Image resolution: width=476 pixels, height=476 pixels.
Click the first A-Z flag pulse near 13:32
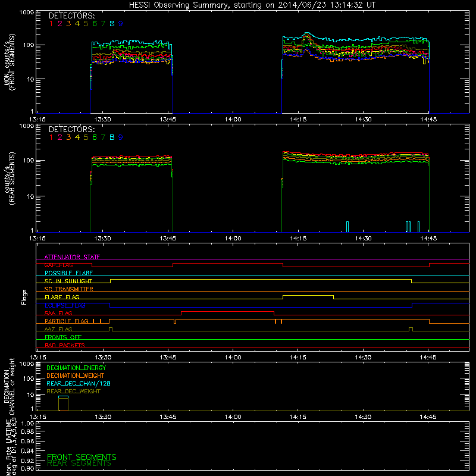[x=111, y=329]
